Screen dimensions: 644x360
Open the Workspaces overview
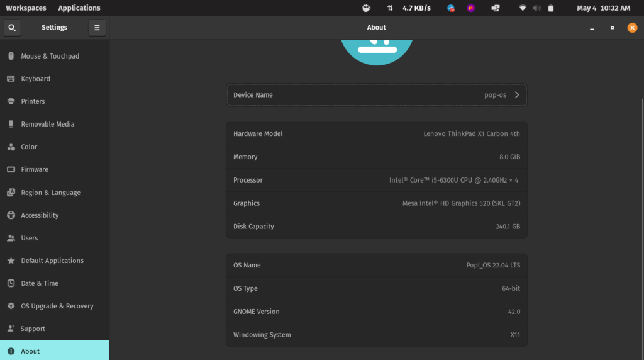point(26,8)
